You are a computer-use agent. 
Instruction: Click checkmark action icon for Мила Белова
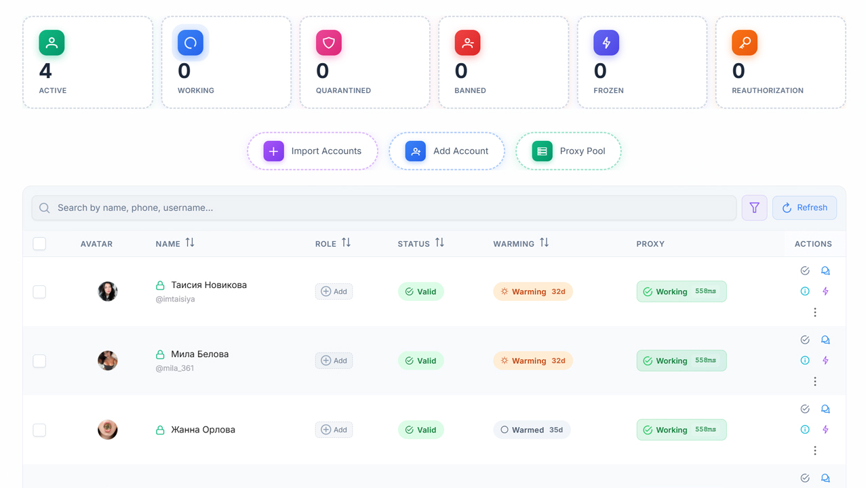click(805, 340)
